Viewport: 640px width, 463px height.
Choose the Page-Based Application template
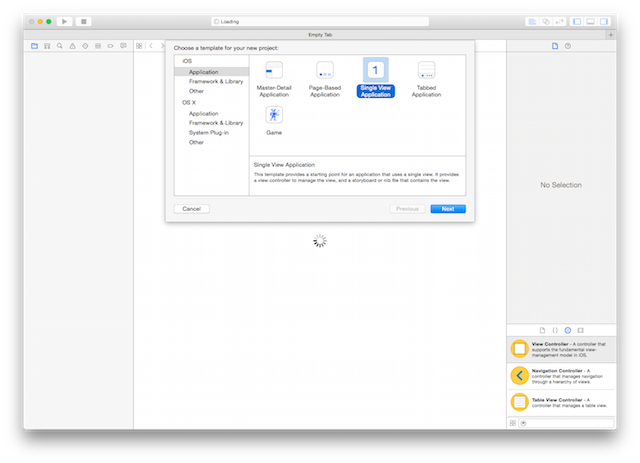[x=325, y=78]
